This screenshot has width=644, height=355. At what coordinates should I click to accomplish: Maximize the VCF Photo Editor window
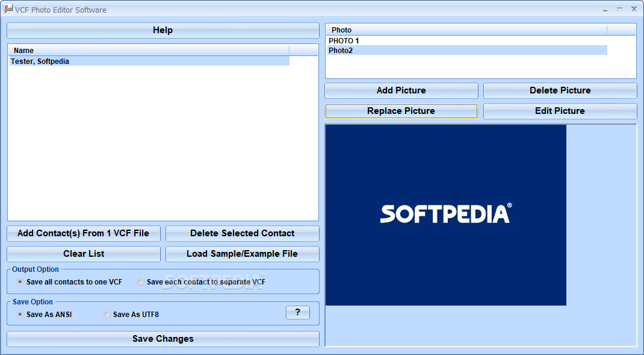pos(619,10)
